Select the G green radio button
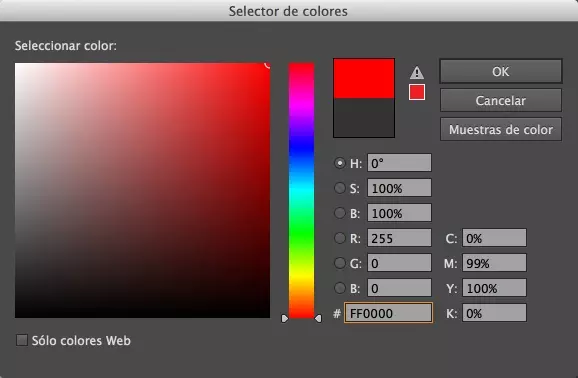 tap(340, 263)
